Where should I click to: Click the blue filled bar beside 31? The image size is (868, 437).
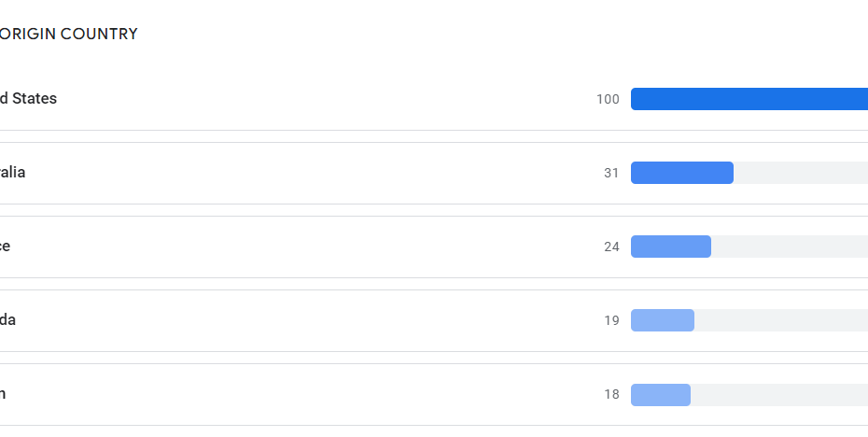pos(681,173)
